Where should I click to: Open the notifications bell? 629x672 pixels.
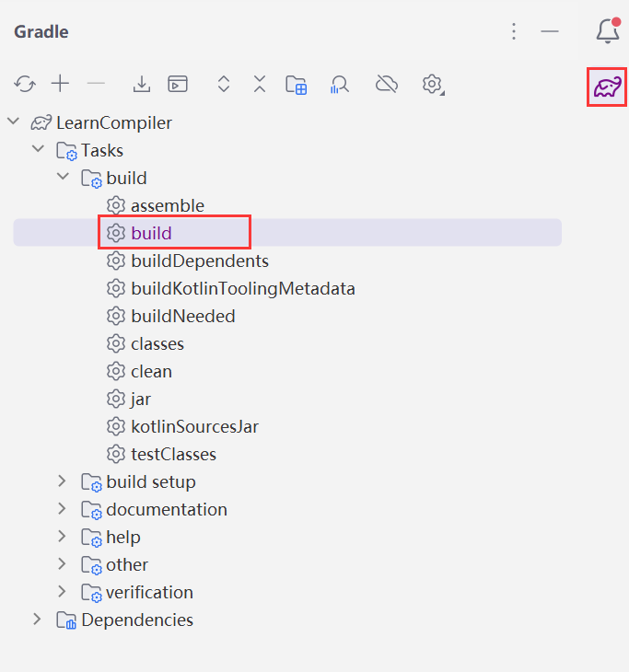(x=607, y=31)
